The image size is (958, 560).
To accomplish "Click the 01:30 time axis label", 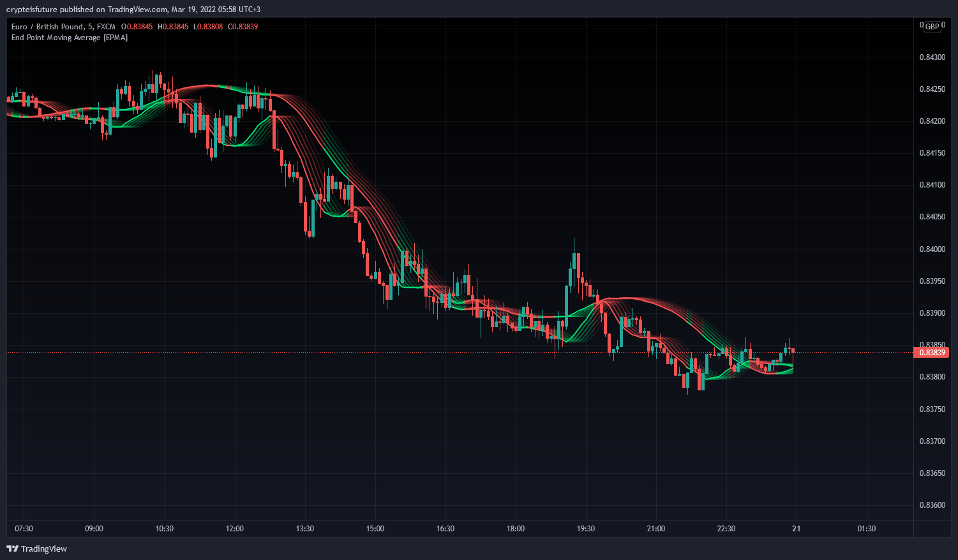I will pyautogui.click(x=867, y=529).
